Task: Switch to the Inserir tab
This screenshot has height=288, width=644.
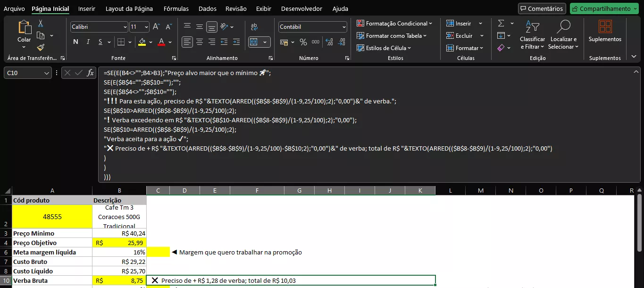Action: tap(86, 8)
